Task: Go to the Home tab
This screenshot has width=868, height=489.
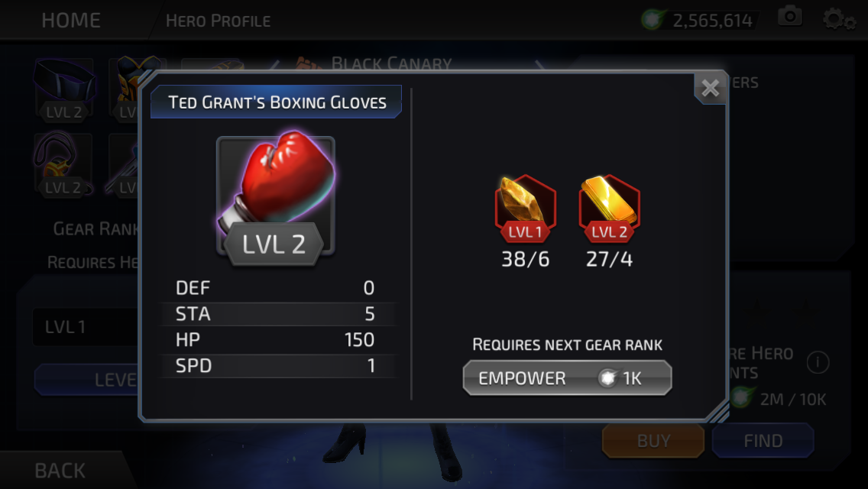Action: [71, 21]
